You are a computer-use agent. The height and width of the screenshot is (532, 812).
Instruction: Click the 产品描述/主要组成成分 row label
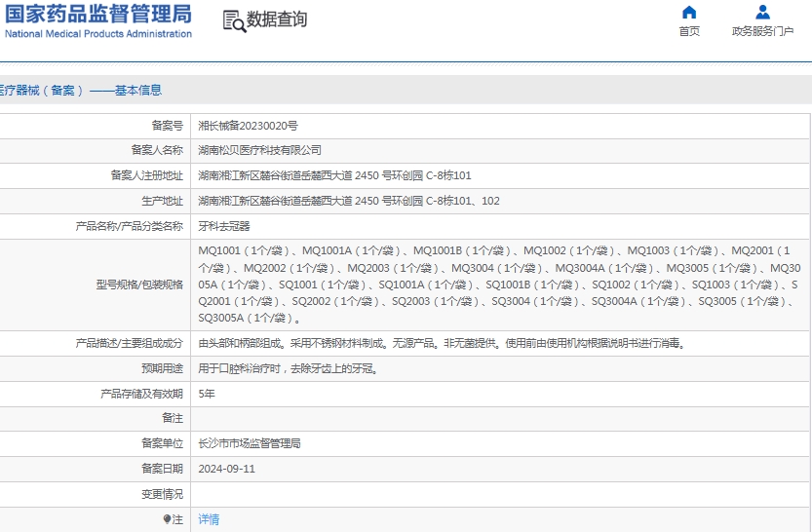click(130, 343)
